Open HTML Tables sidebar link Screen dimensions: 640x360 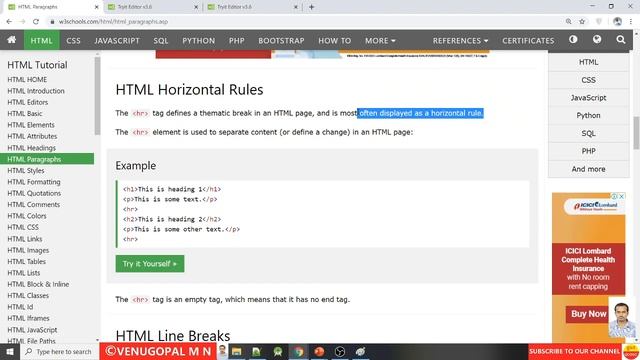point(26,262)
